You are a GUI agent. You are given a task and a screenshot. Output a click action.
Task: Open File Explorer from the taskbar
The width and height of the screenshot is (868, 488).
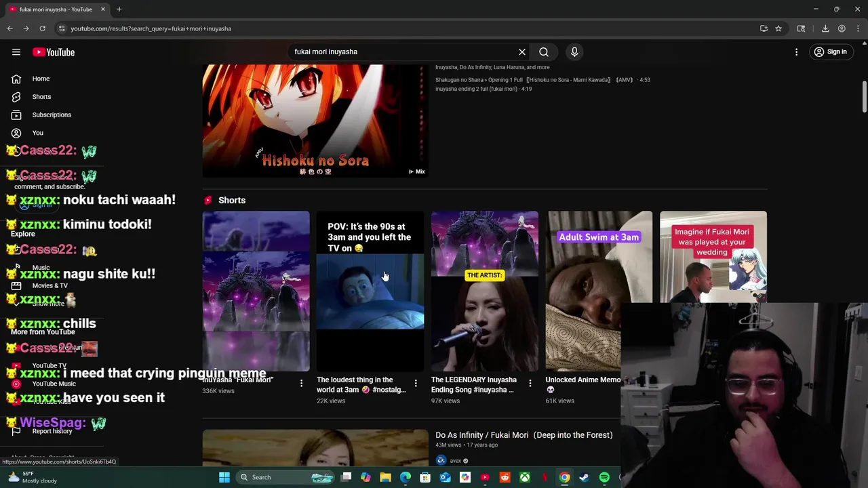pyautogui.click(x=385, y=477)
